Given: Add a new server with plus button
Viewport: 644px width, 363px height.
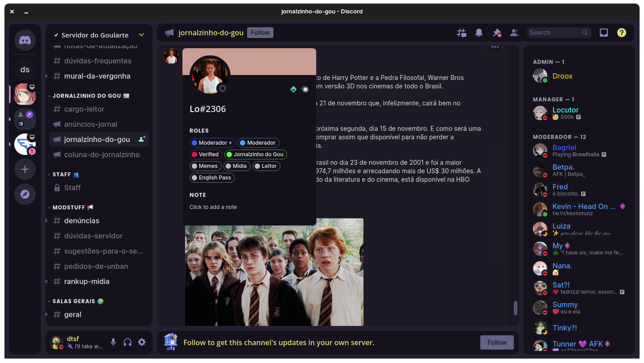Looking at the screenshot, I should click(x=25, y=169).
